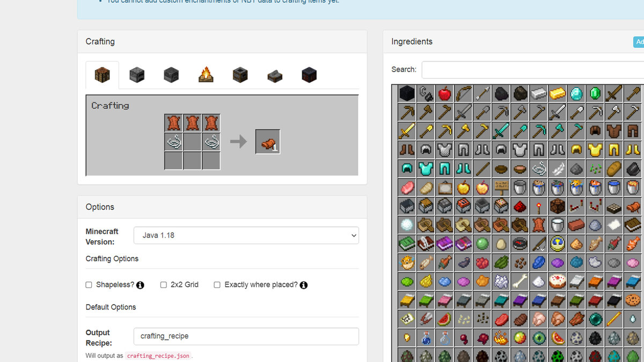Image resolution: width=644 pixels, height=362 pixels.
Task: Select the gold ingot ingredient
Action: pos(558,94)
